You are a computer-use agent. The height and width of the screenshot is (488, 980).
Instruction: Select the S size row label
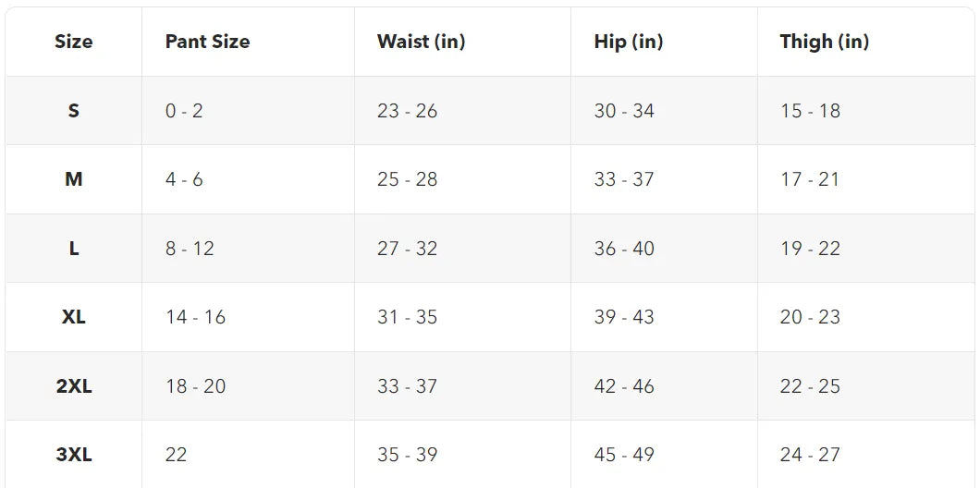(x=74, y=111)
